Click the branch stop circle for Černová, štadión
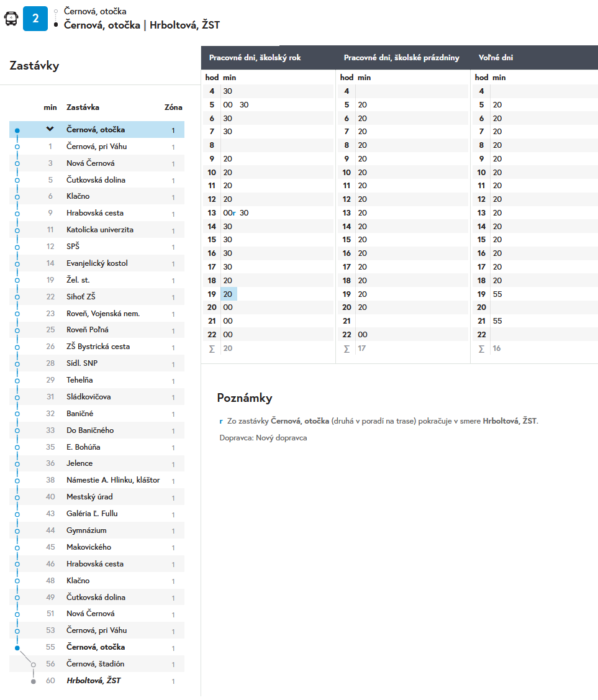Image resolution: width=598 pixels, height=700 pixels. click(34, 664)
